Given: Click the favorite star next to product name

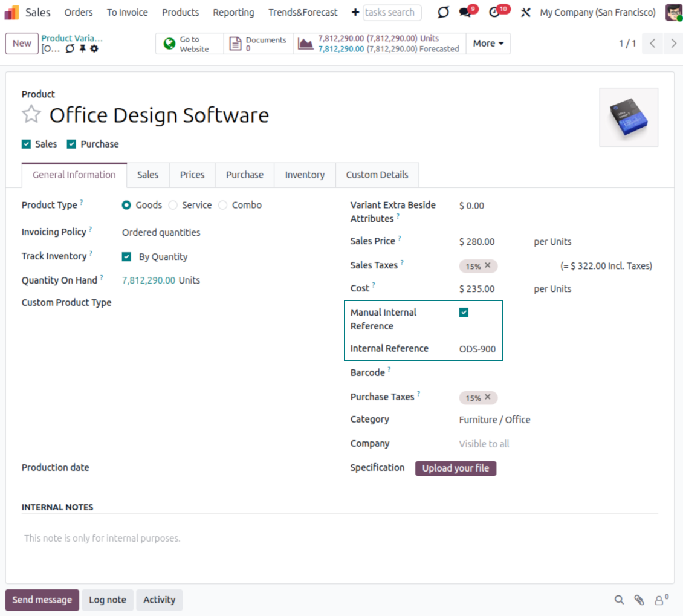Looking at the screenshot, I should 31,114.
